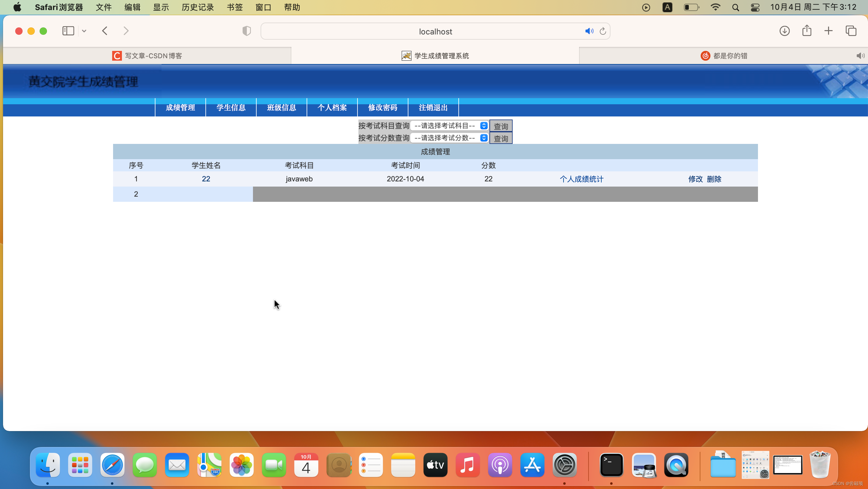868x489 pixels.
Task: Open the 窗口 menu in menu bar
Action: [263, 7]
